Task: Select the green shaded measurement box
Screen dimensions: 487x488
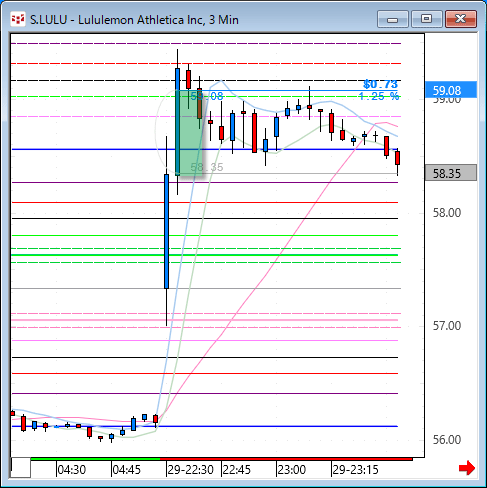Action: click(x=189, y=133)
